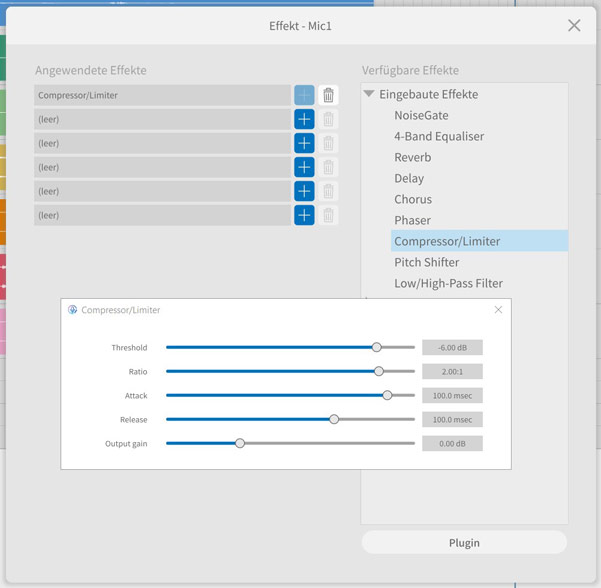Click the Threshold slider handle
This screenshot has width=601, height=588.
coord(377,347)
